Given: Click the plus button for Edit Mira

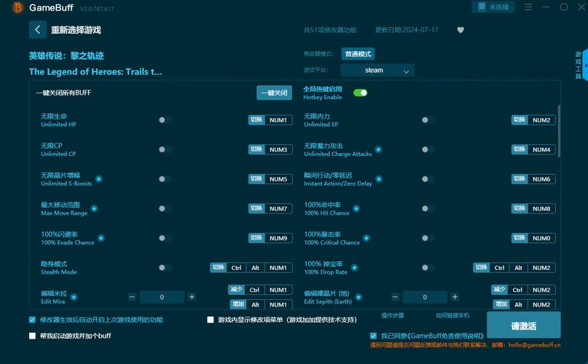Looking at the screenshot, I should coord(192,297).
